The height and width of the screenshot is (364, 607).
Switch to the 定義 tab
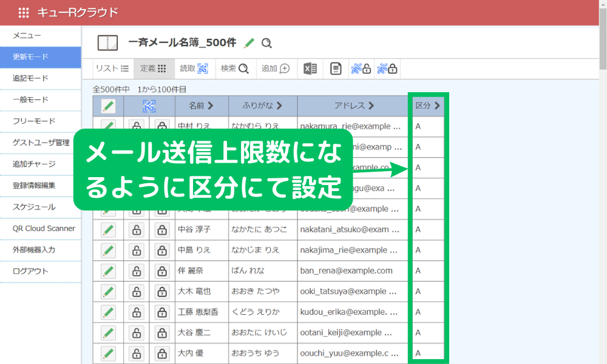154,69
